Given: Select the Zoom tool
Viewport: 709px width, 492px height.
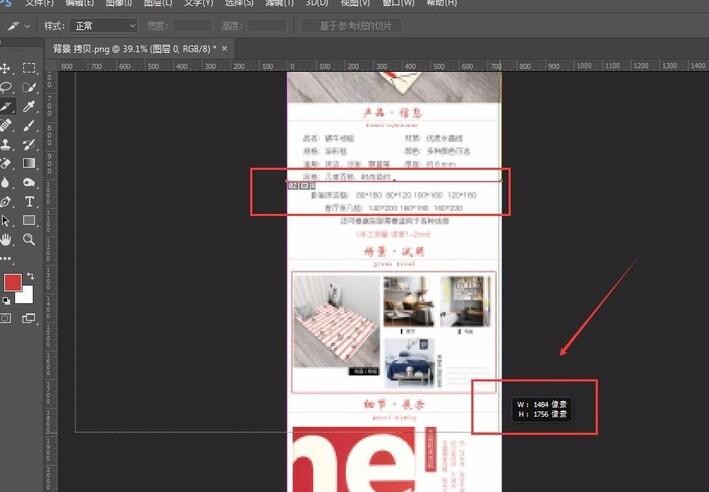Looking at the screenshot, I should (x=29, y=239).
